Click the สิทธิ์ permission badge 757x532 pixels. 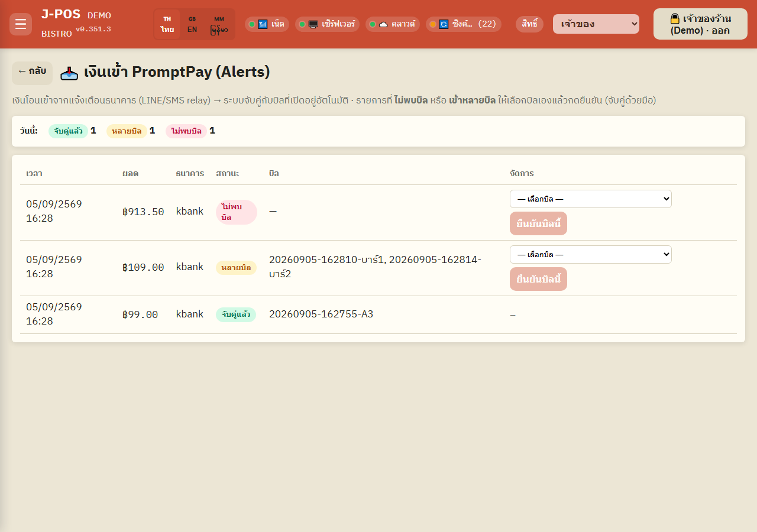click(x=529, y=24)
